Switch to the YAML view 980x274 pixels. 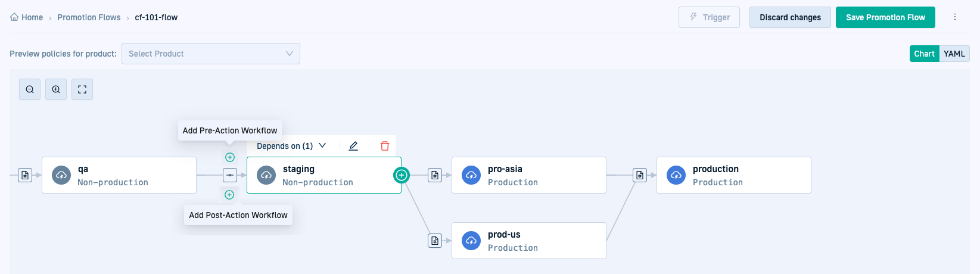[954, 54]
